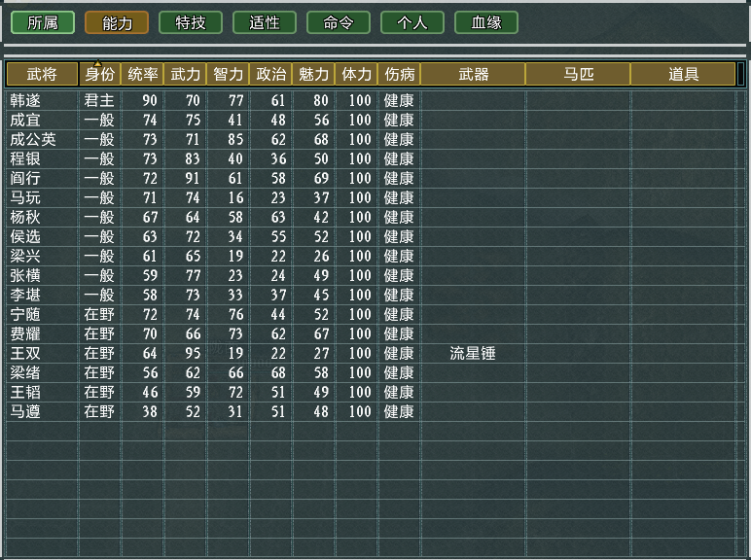Click 成宜's 一般 status cell

(99, 121)
